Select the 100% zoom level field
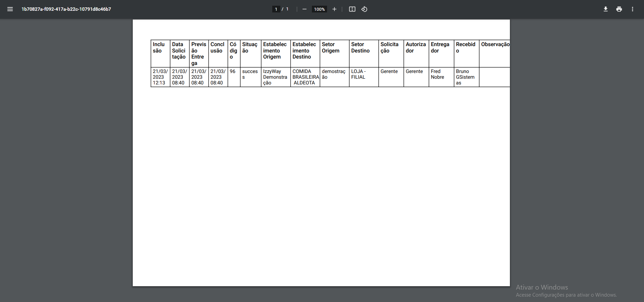The height and width of the screenshot is (302, 644). coord(319,9)
